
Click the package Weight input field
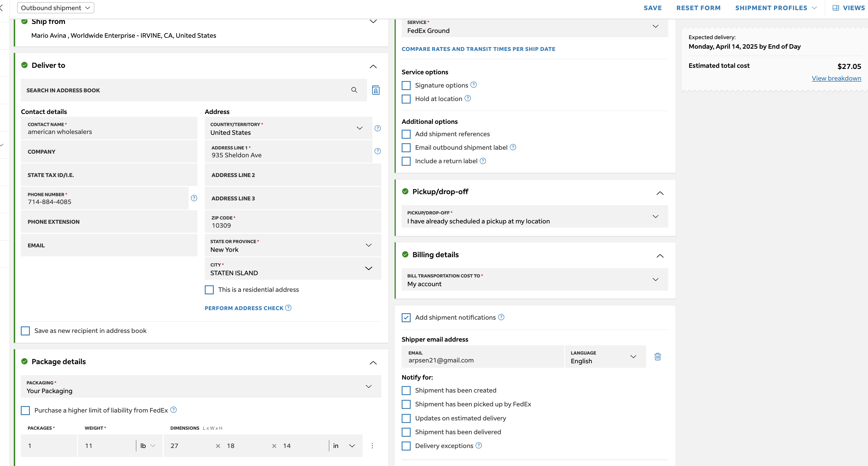pos(107,446)
